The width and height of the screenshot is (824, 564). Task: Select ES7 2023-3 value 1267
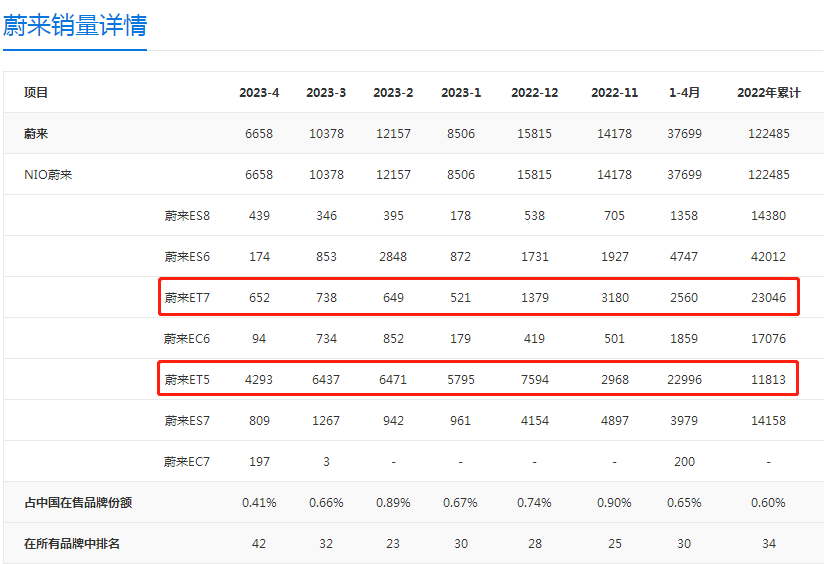326,421
